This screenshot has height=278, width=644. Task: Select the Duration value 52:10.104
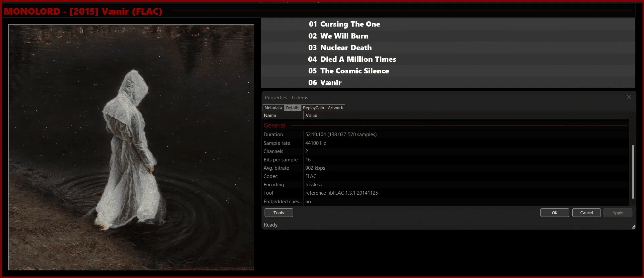coord(341,134)
